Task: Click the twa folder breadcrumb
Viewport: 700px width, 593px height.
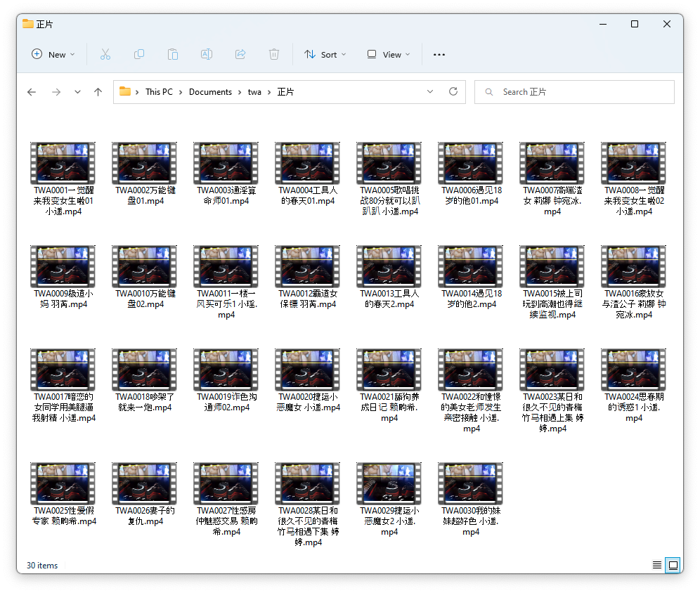Action: pos(254,92)
